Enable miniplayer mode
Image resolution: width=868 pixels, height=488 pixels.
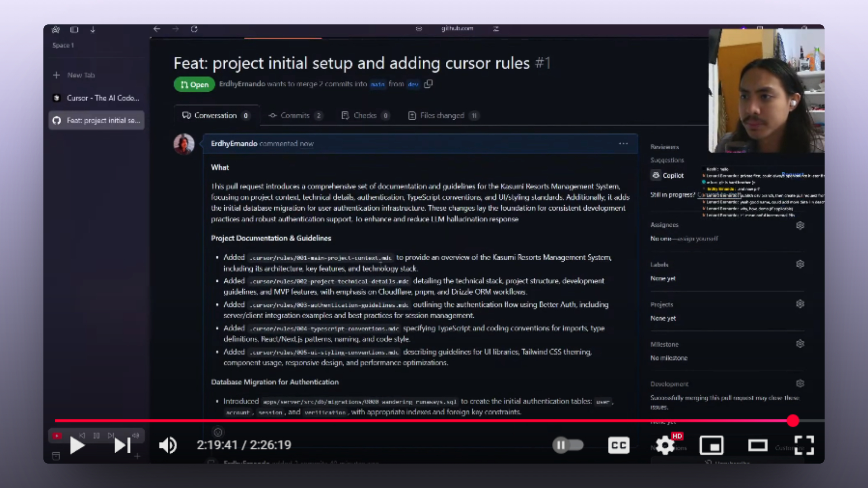point(712,446)
